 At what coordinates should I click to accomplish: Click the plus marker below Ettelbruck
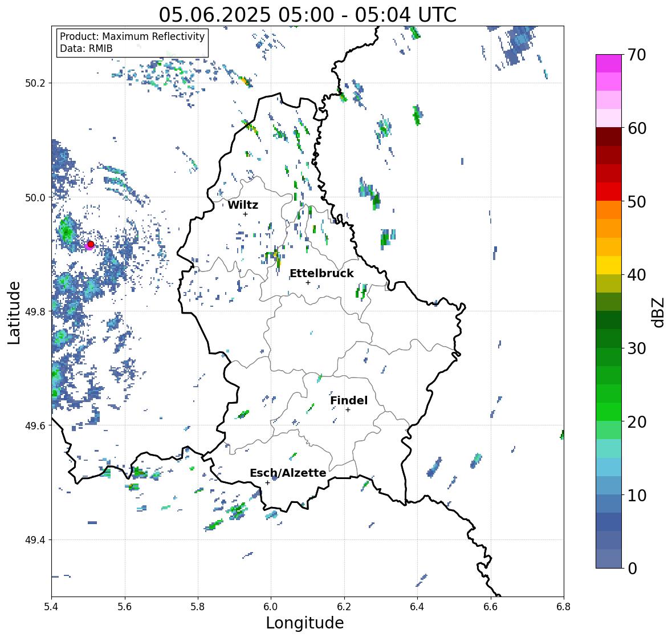308,282
